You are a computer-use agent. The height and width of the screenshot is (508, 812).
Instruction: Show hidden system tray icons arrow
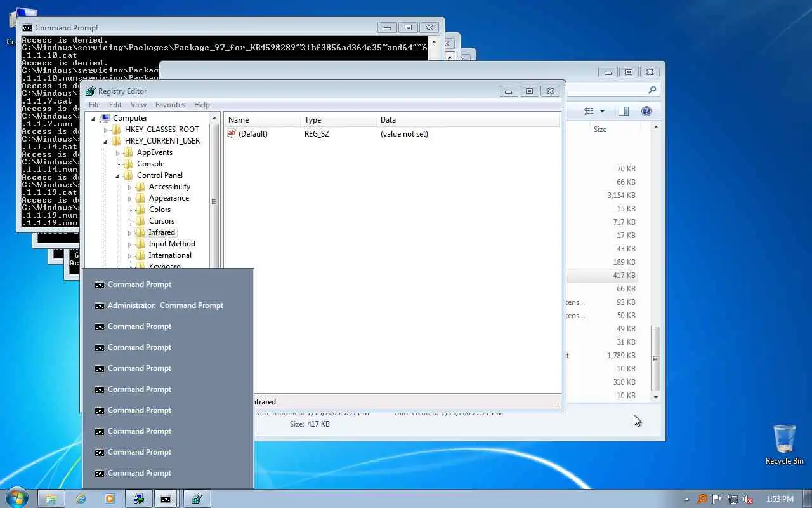pos(686,499)
